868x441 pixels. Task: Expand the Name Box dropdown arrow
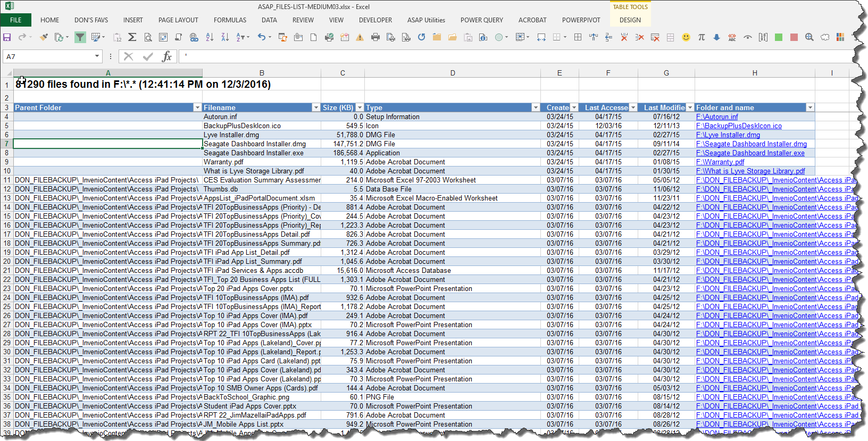coord(97,56)
